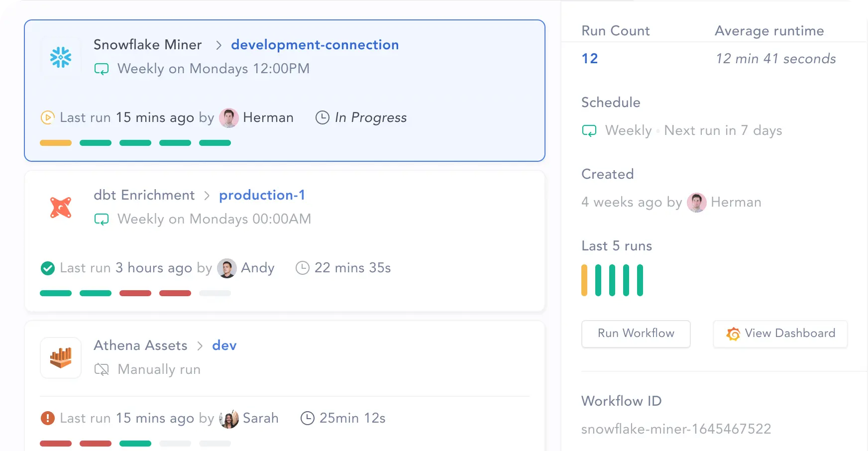Screen dimensions: 868x451
Task: Click the 12 min 41 seconds runtime value
Action: pyautogui.click(x=776, y=59)
